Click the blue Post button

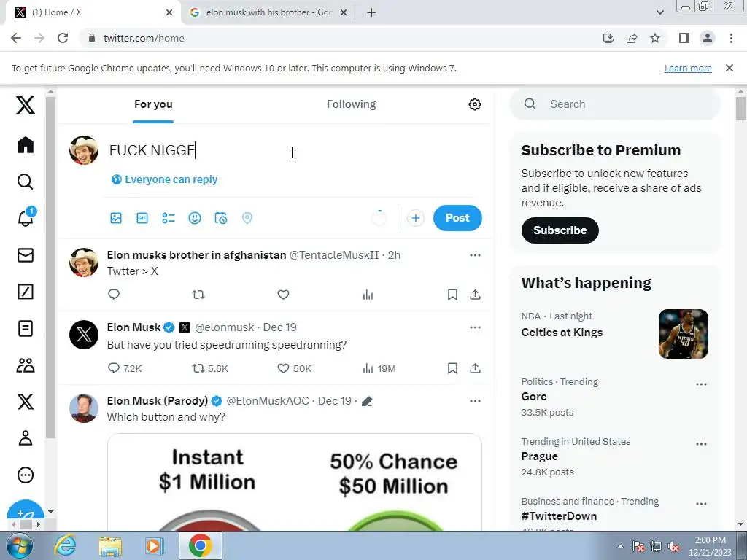tap(457, 218)
